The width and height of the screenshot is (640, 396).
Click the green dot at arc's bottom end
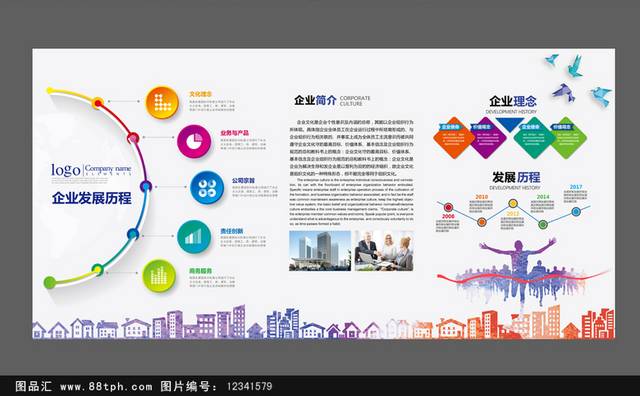(x=50, y=282)
